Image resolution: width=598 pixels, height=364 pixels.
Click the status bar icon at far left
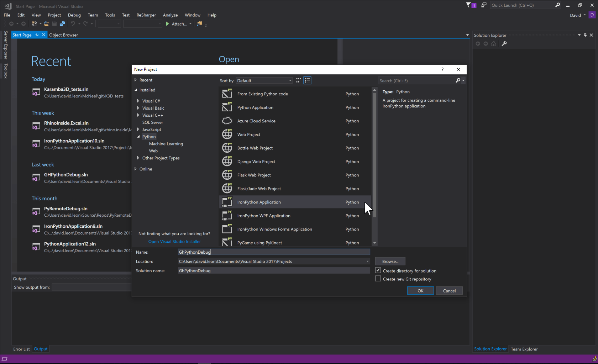4,359
